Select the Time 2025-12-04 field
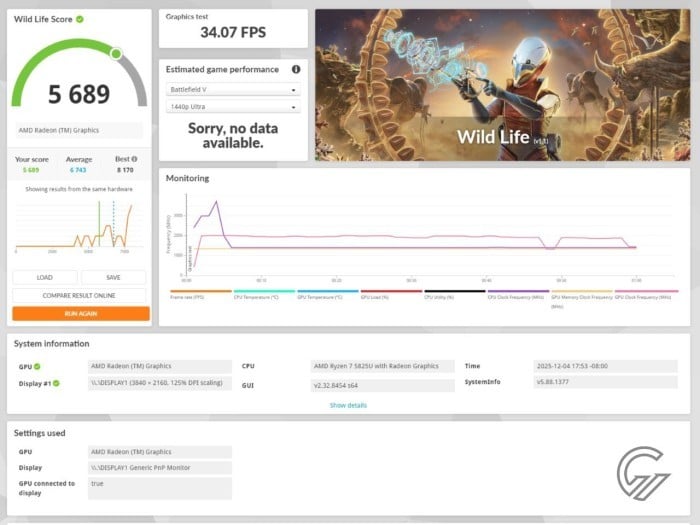Screen dimensions: 700x525 (605, 366)
